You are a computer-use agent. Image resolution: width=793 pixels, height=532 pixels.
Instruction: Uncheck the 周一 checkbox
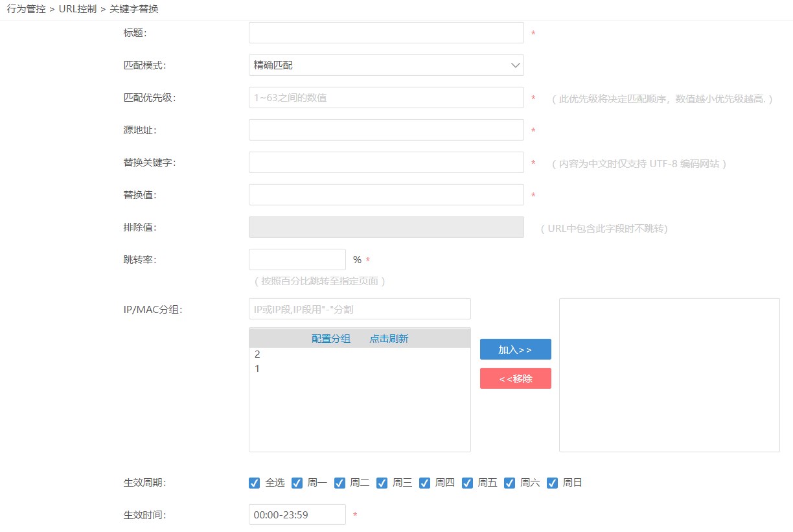tap(297, 483)
